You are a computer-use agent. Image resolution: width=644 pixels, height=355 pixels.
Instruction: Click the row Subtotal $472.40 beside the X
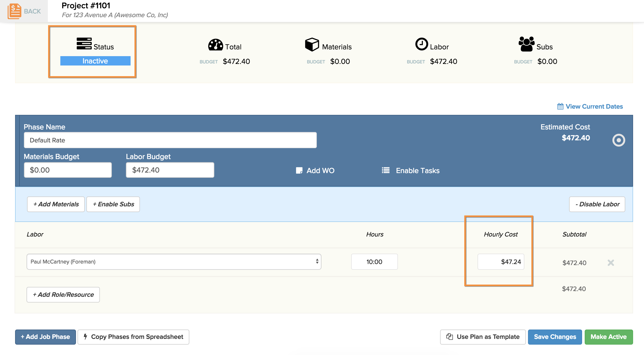pos(574,263)
